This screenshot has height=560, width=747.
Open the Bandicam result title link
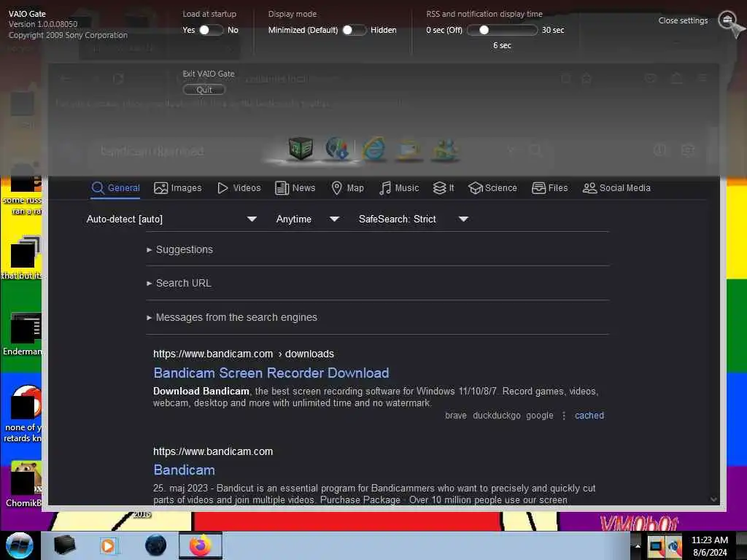pos(184,470)
